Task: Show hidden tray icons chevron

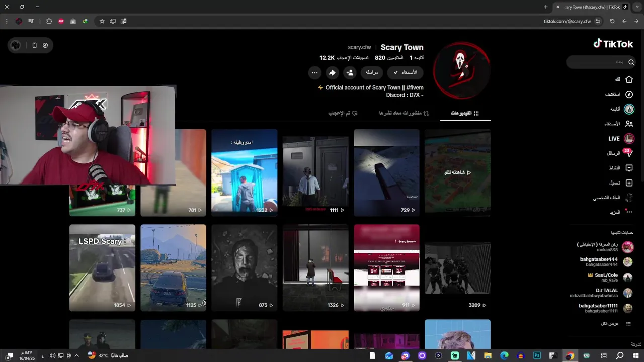Action: tap(76, 356)
